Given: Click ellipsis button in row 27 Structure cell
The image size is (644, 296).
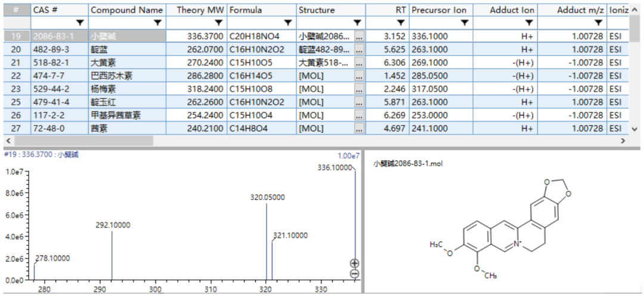Looking at the screenshot, I should 358,128.
